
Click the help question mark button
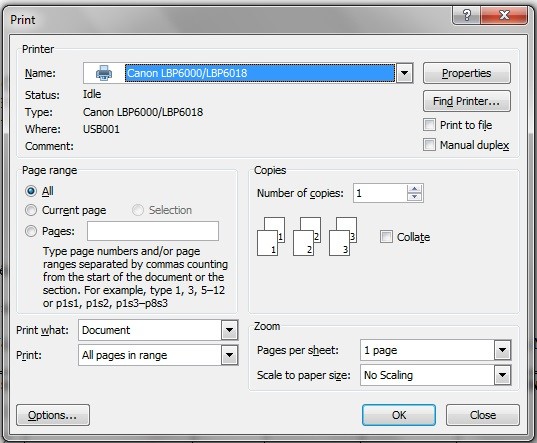(x=466, y=15)
